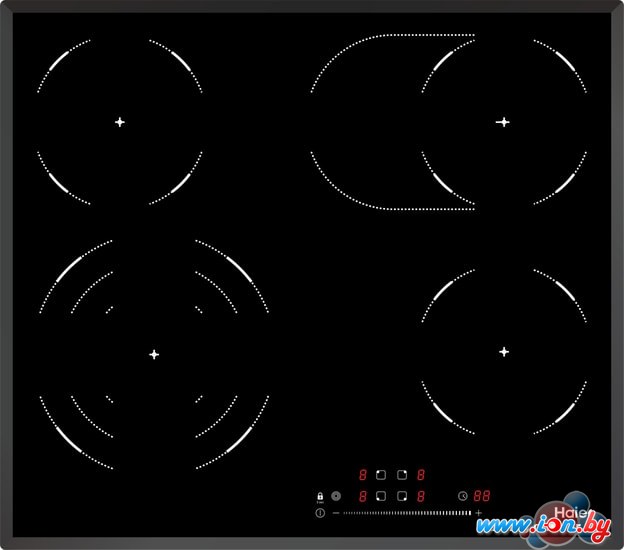Click the oval extension zone of top-right burner

[365, 122]
